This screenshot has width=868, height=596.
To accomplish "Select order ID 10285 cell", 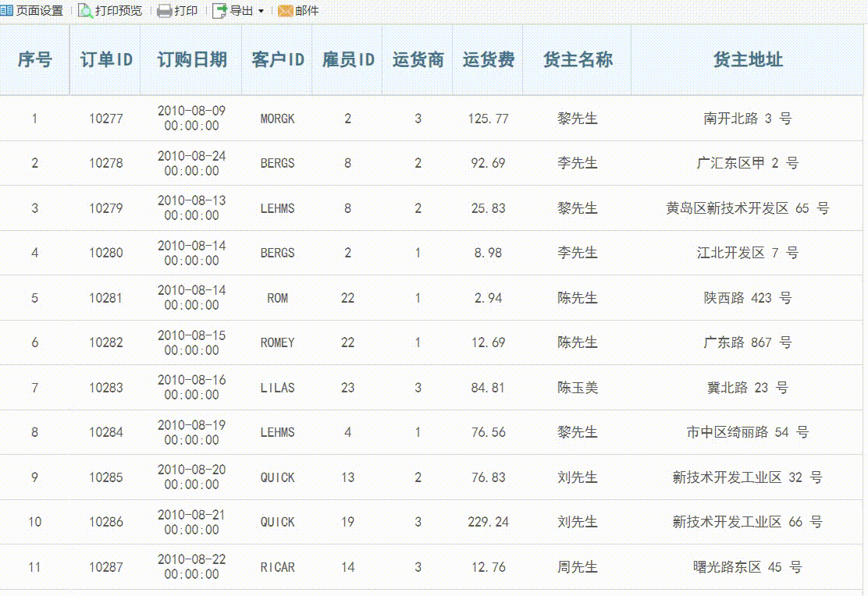I will click(105, 477).
